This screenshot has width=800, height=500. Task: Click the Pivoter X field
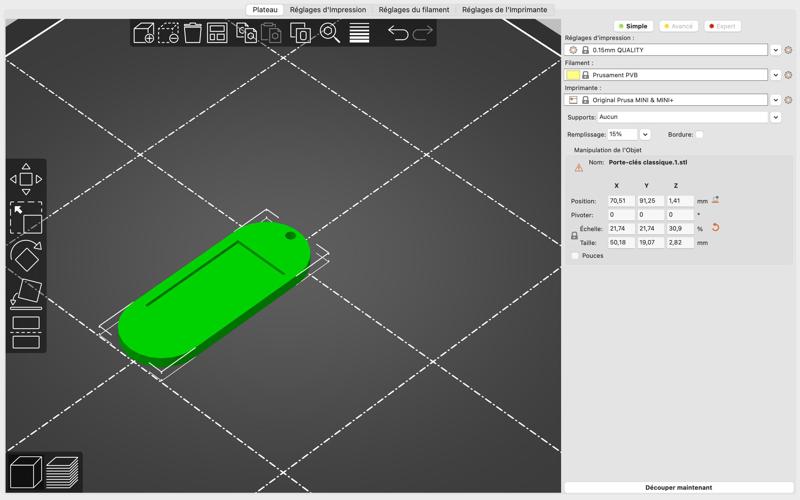[621, 215]
